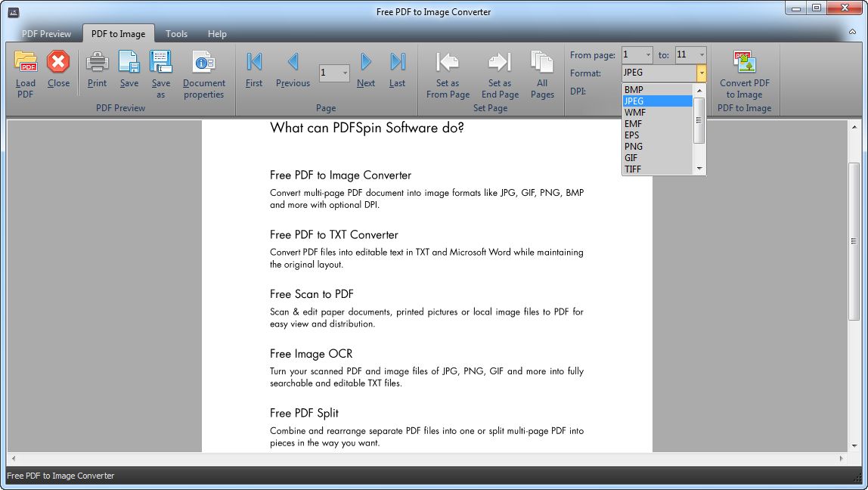Click the All Pages icon

point(542,61)
